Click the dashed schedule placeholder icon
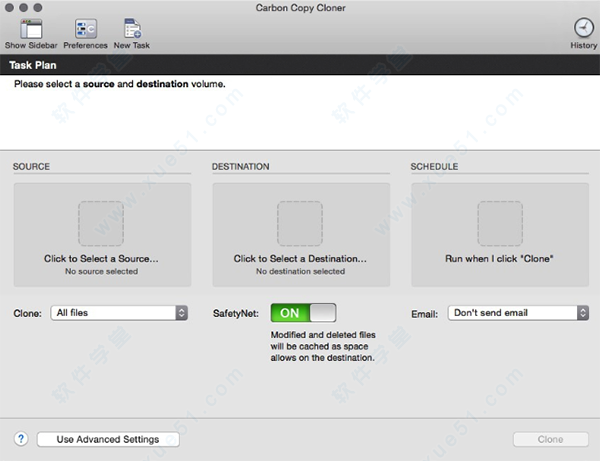The image size is (600, 461). (x=500, y=223)
